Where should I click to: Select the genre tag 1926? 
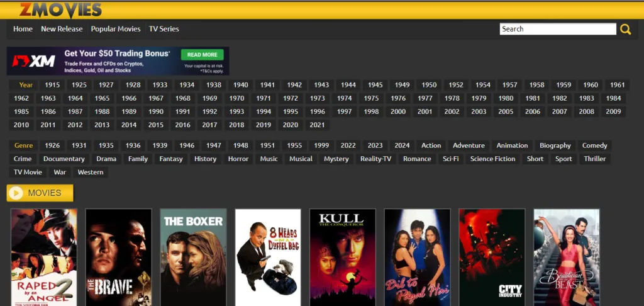point(52,145)
